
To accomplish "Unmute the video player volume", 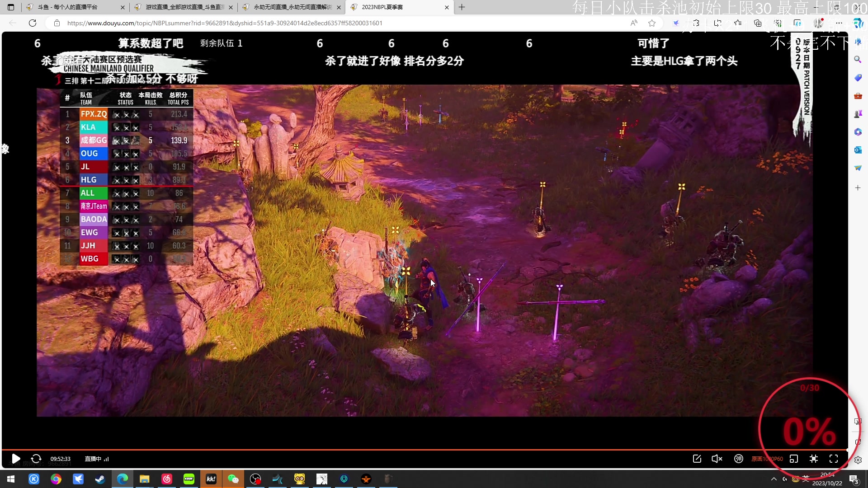I will click(717, 459).
